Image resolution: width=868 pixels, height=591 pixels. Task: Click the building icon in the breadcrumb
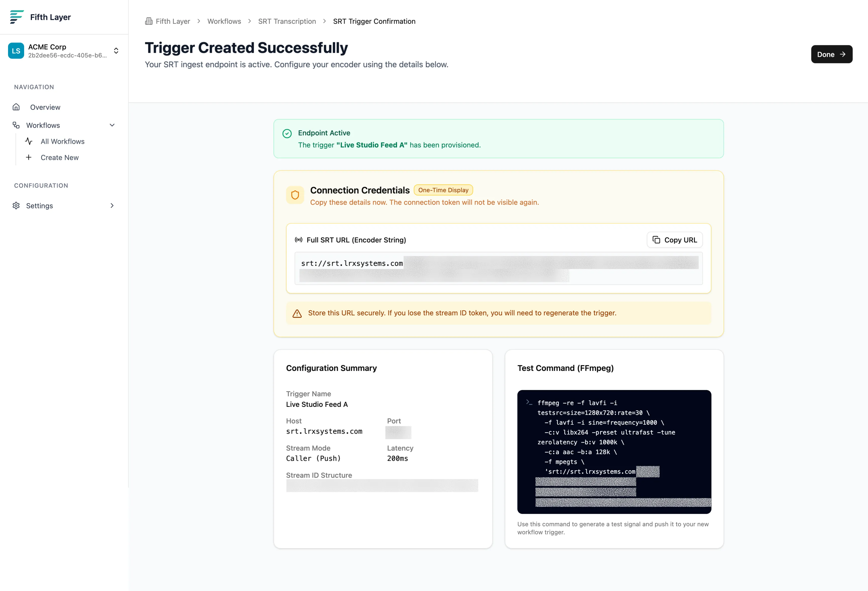(149, 21)
